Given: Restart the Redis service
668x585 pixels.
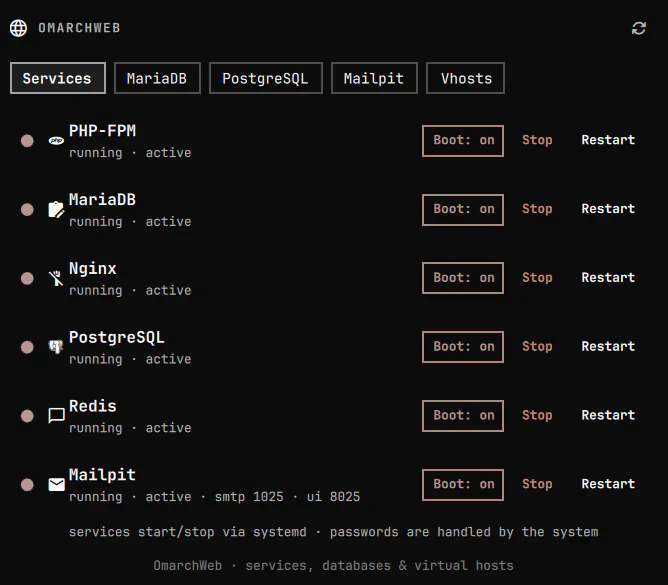Looking at the screenshot, I should (608, 415).
